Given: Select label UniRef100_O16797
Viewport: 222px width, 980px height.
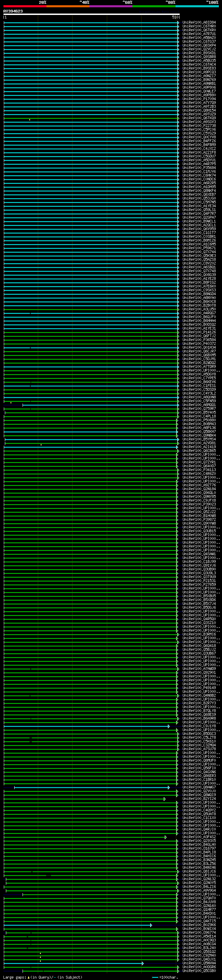Looking at the screenshot, I should [199, 848].
